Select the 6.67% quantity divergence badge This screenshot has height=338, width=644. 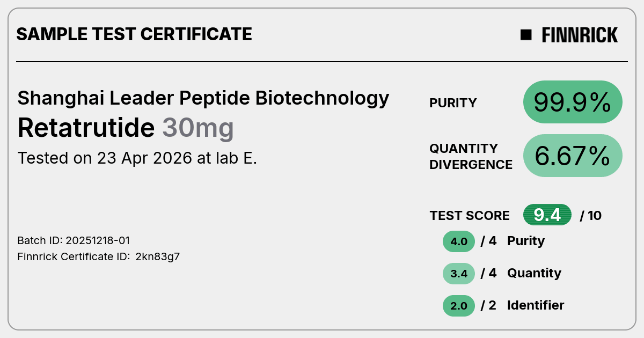coord(573,156)
